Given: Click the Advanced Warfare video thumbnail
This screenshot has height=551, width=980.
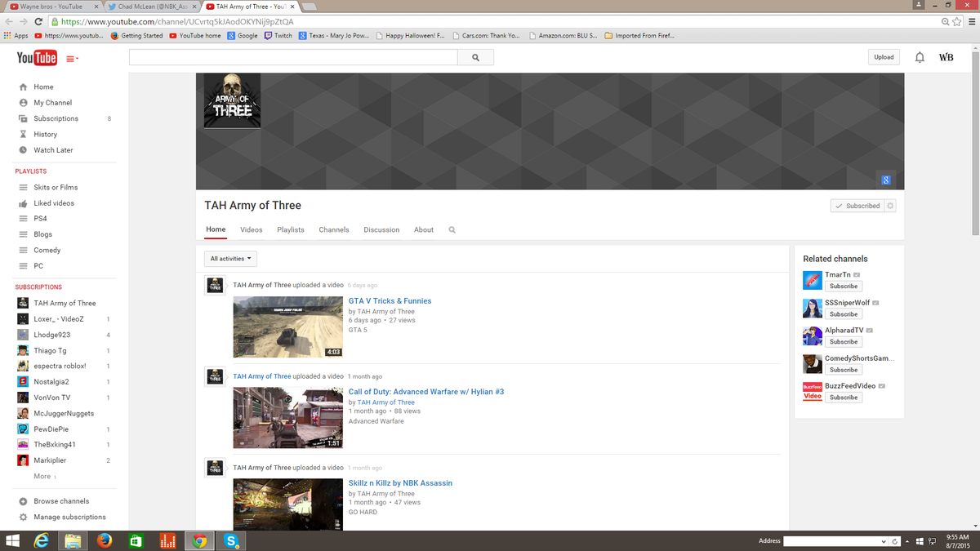Looking at the screenshot, I should (288, 418).
